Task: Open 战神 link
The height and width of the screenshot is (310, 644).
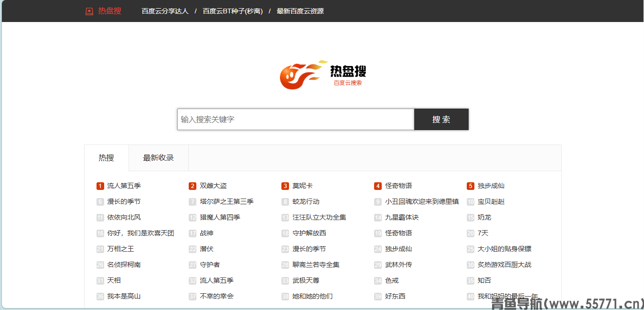Action: click(206, 233)
